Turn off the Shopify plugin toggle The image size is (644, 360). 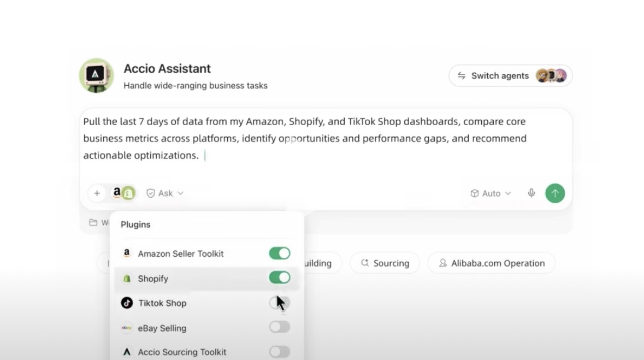click(280, 278)
